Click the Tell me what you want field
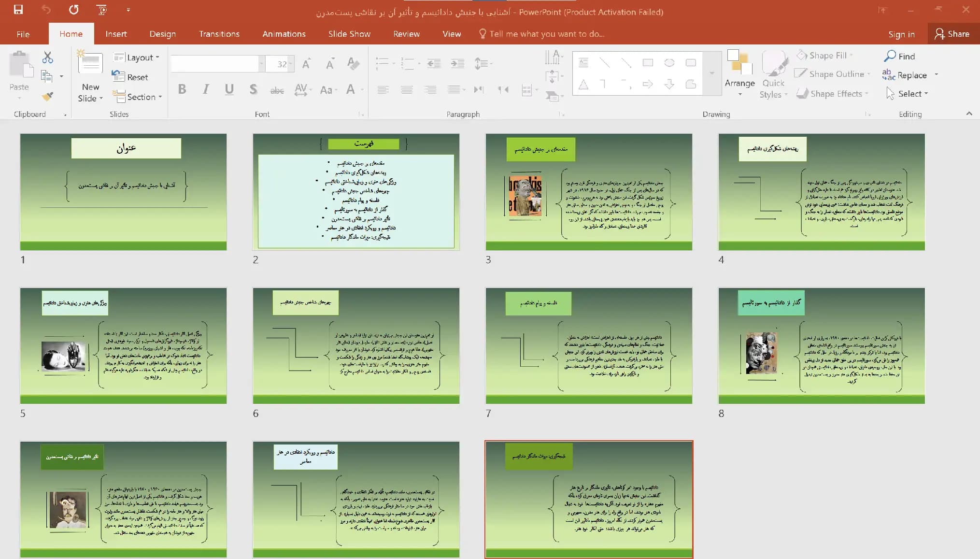 coord(542,34)
